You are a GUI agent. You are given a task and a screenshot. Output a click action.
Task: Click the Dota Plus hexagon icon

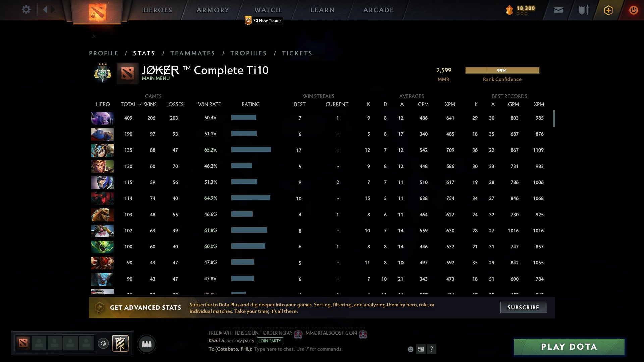click(608, 10)
